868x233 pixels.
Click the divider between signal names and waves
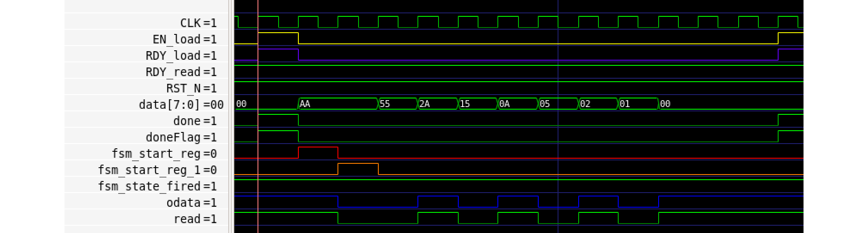(x=231, y=116)
